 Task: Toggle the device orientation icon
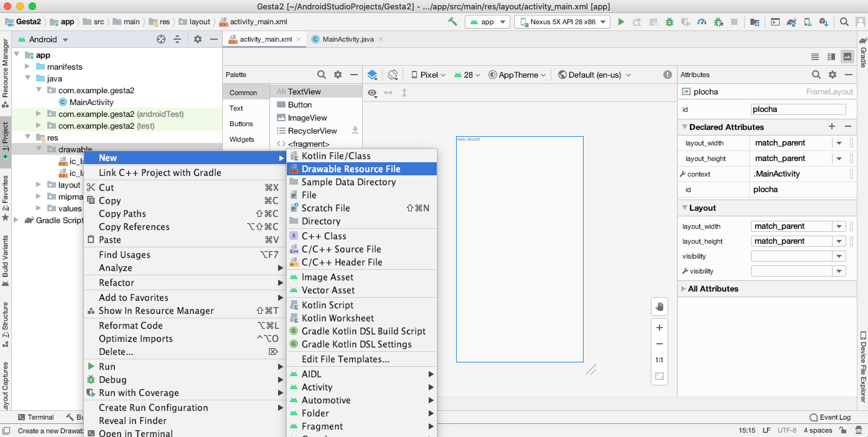(x=393, y=75)
